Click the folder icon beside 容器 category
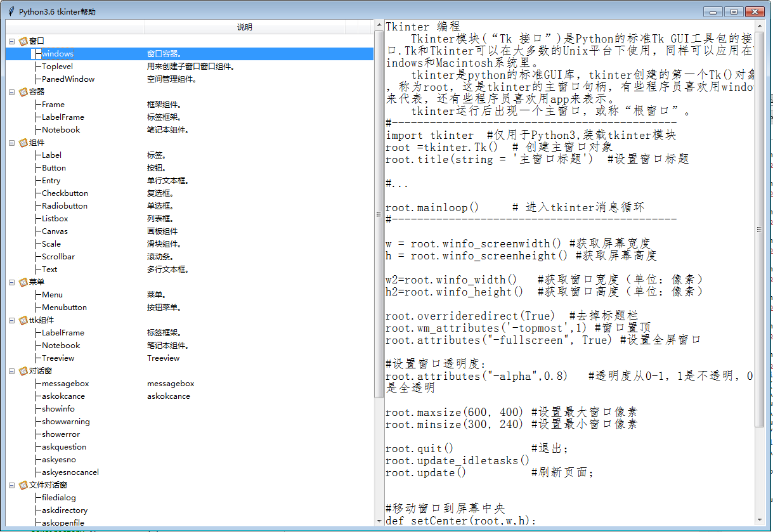The width and height of the screenshot is (773, 532). click(22, 91)
